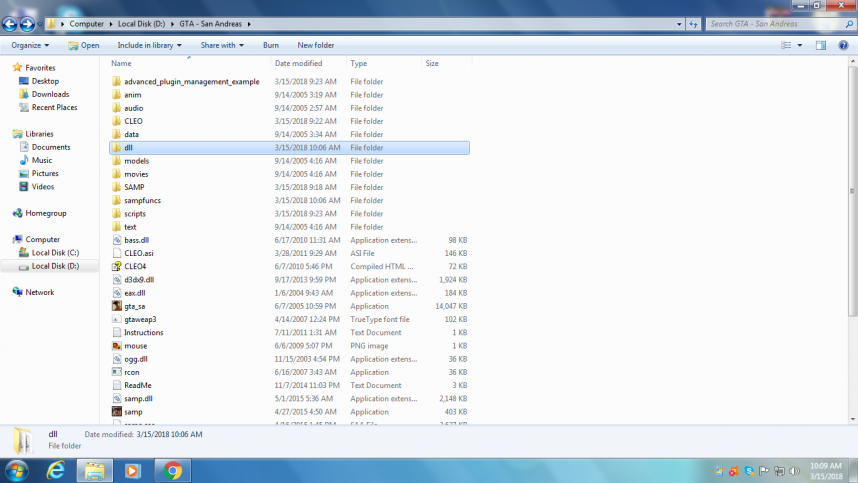The height and width of the screenshot is (483, 858).
Task: Select Network in the sidebar
Action: [x=39, y=292]
